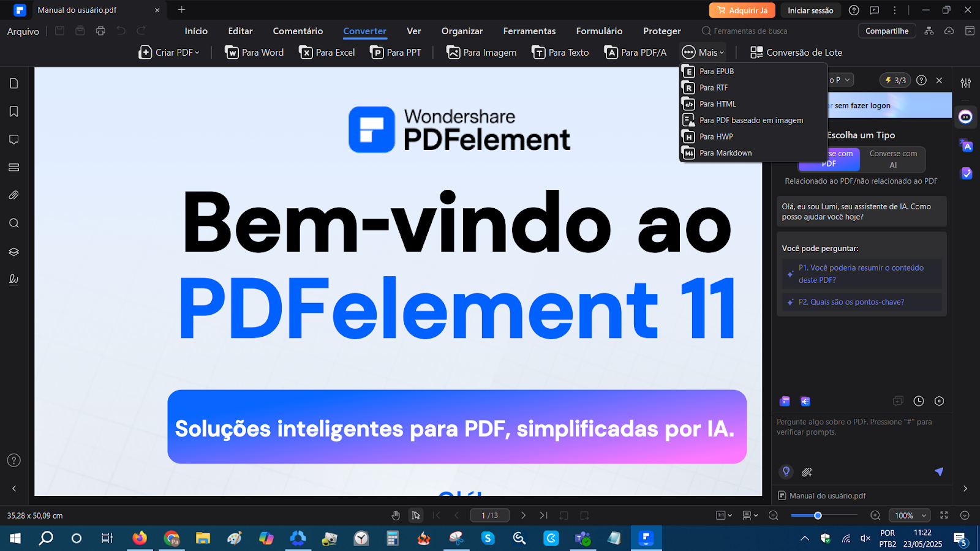Screen dimensions: 980x551
Task: Open the Arquivo menu
Action: [23, 31]
